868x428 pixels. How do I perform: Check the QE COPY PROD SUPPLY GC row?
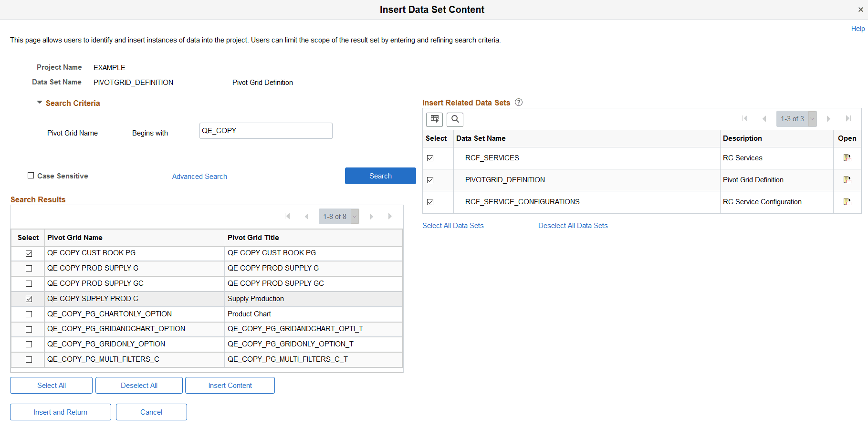29,284
